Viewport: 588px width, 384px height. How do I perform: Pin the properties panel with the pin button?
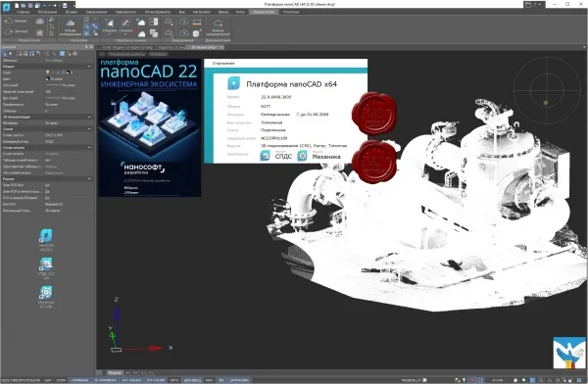(x=86, y=47)
